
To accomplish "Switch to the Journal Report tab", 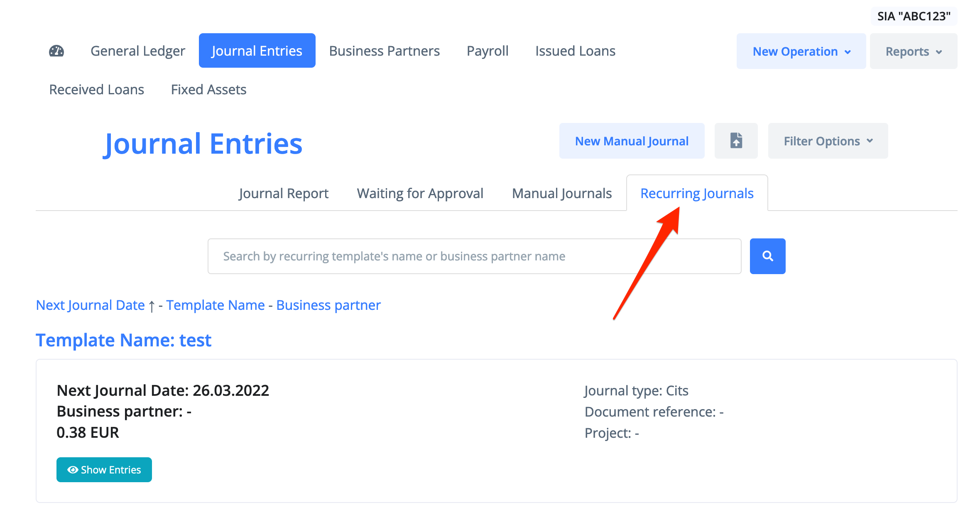I will (x=283, y=194).
